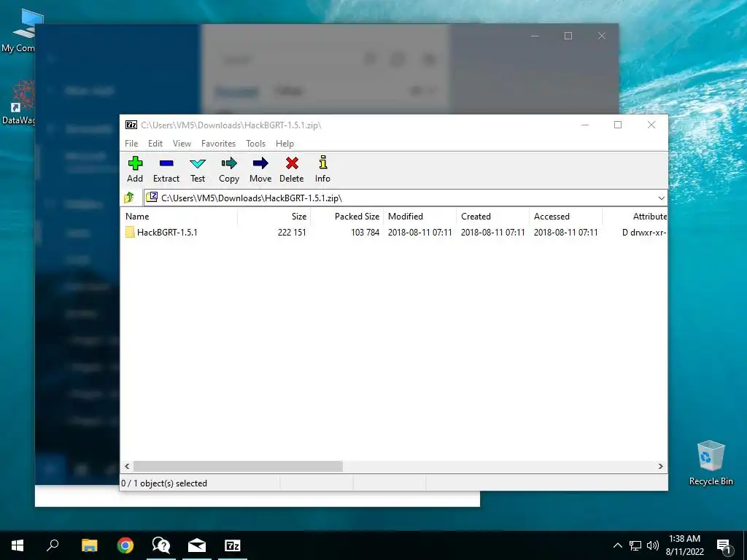The image size is (747, 560).
Task: Open the Mail taskbar app
Action: click(196, 545)
